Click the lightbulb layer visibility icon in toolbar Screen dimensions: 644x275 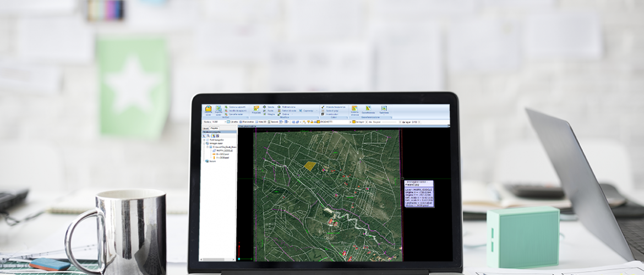coord(308,122)
